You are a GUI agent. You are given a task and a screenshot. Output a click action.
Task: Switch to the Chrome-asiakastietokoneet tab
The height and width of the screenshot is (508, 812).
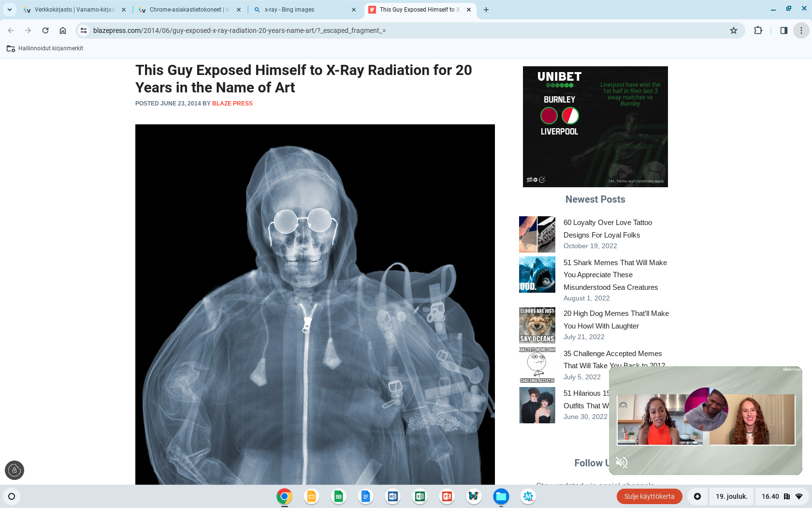pyautogui.click(x=189, y=10)
